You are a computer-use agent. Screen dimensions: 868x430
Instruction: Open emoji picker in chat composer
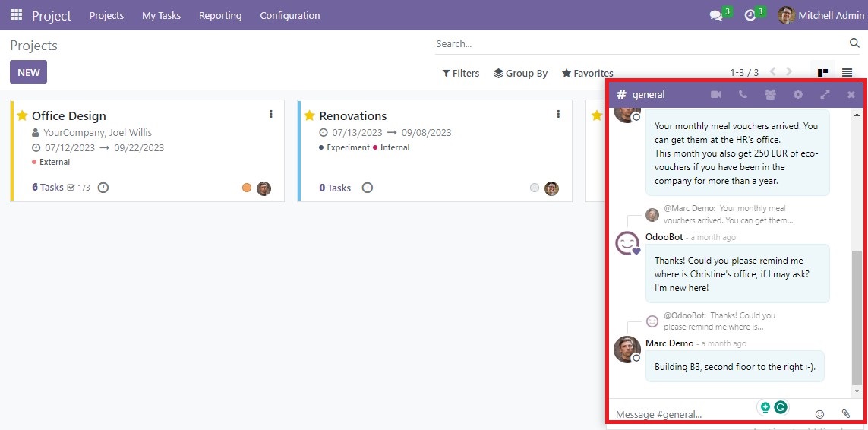tap(820, 413)
